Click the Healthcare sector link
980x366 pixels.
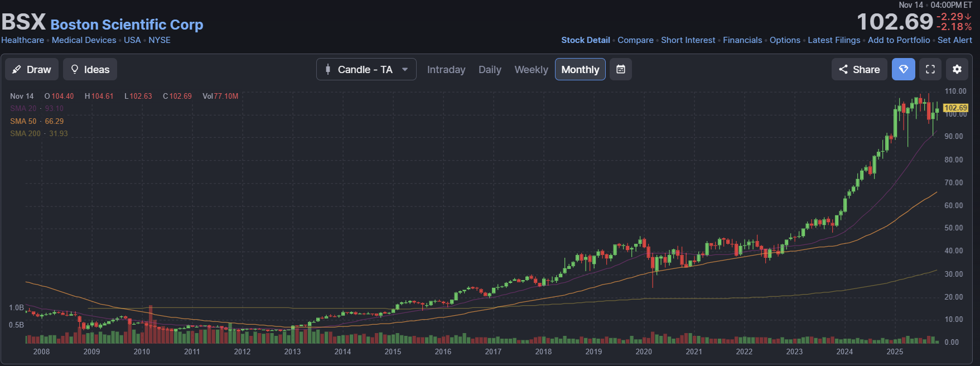[22, 40]
